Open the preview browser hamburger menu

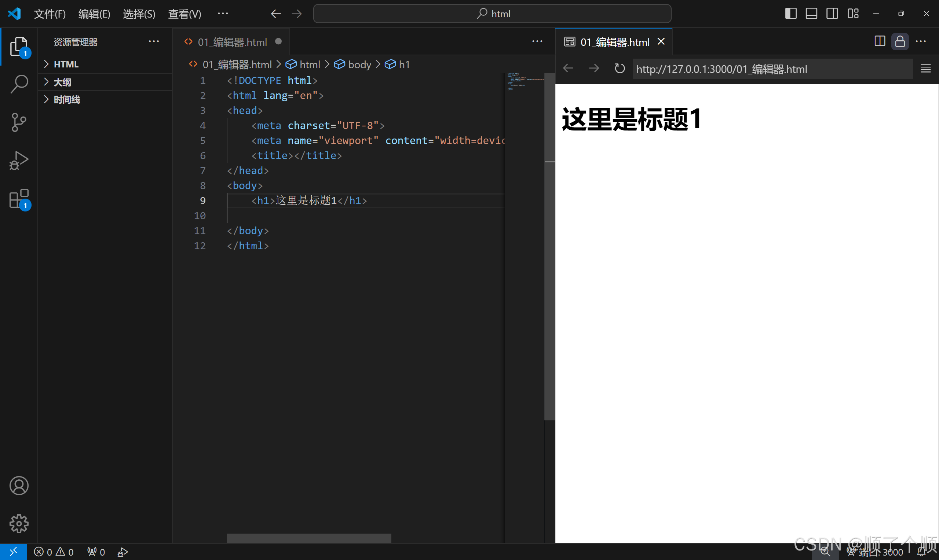925,68
